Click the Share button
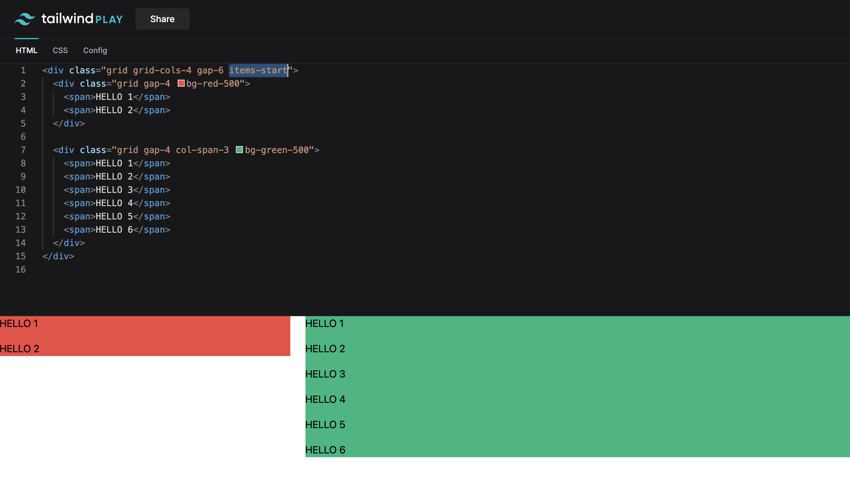The height and width of the screenshot is (504, 850). pos(162,19)
